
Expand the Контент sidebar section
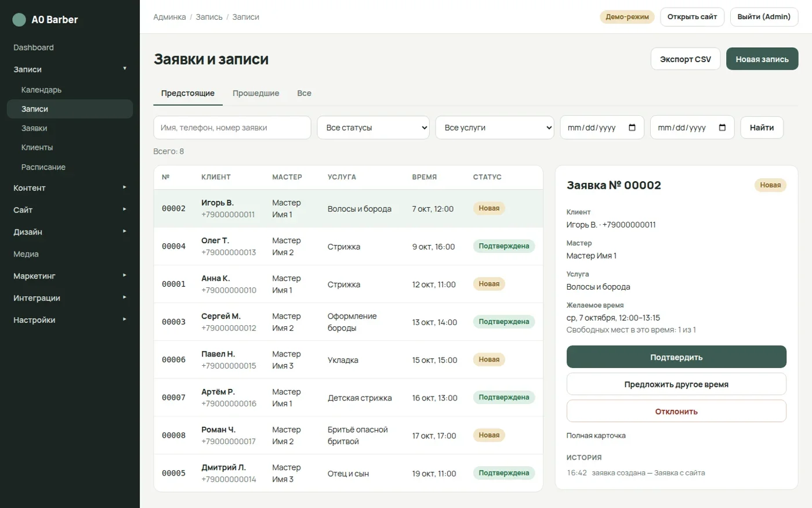[70, 188]
